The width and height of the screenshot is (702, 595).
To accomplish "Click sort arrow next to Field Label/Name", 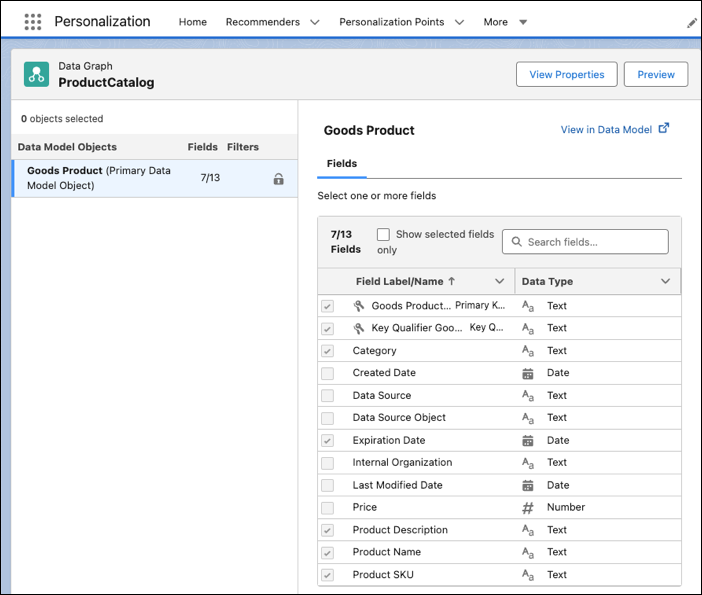I will (451, 281).
